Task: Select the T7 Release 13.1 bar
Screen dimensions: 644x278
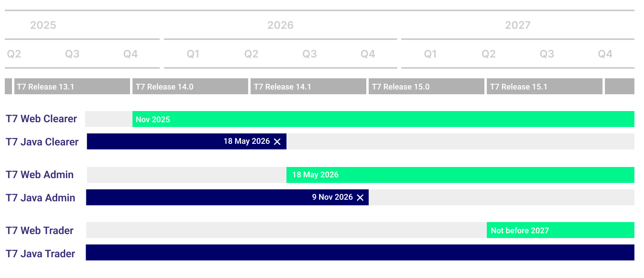Action: [72, 87]
